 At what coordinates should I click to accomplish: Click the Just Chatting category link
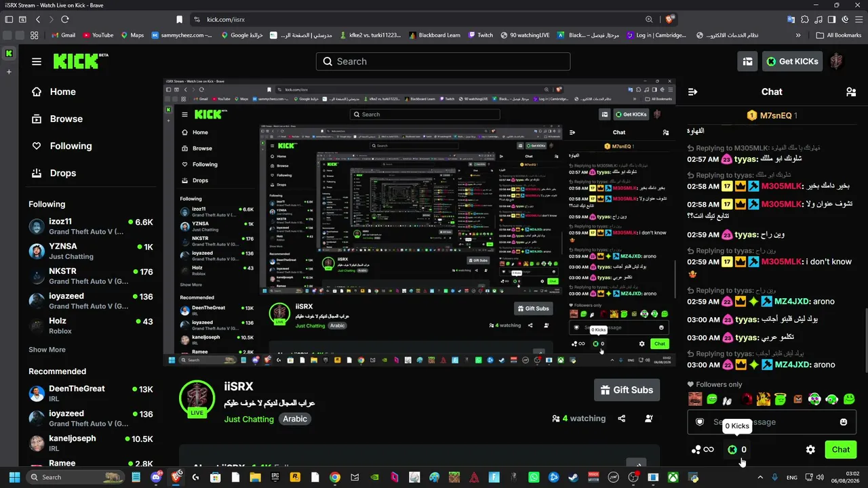point(249,419)
